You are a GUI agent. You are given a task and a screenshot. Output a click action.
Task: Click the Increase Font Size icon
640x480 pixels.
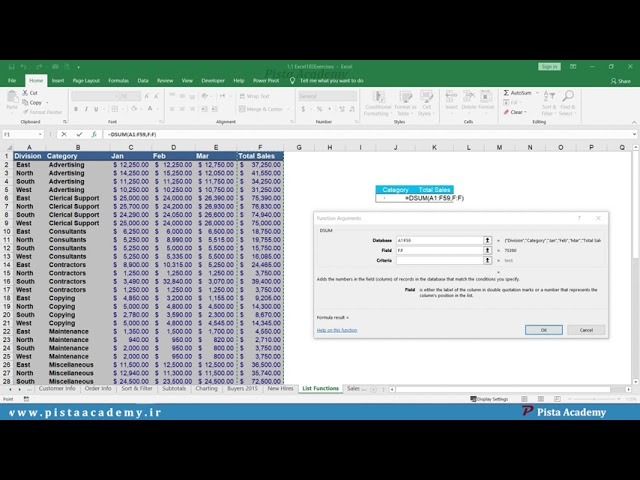(146, 96)
